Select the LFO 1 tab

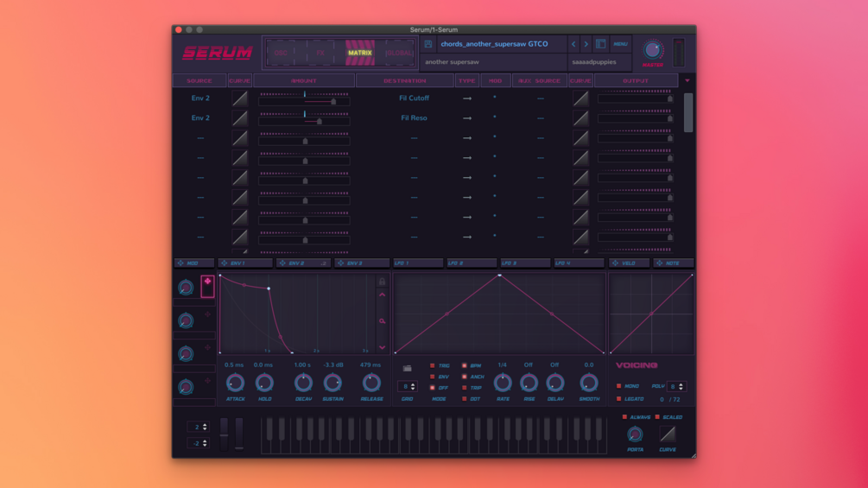click(417, 263)
